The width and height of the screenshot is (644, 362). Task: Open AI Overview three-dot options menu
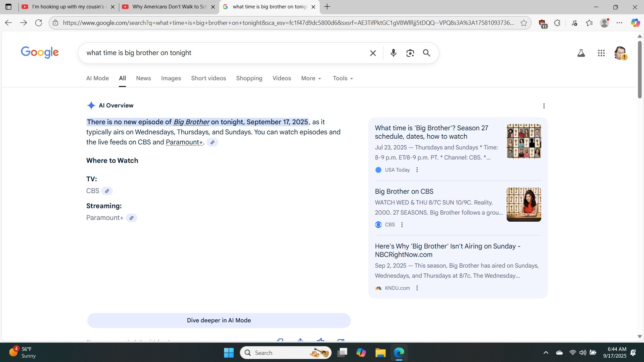(x=544, y=106)
